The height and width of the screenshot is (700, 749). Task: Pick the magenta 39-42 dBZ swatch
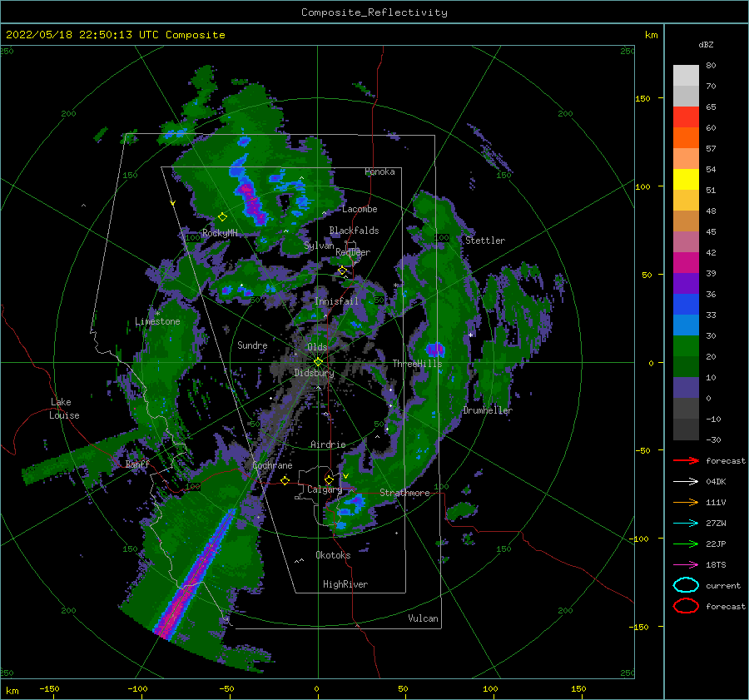point(686,263)
